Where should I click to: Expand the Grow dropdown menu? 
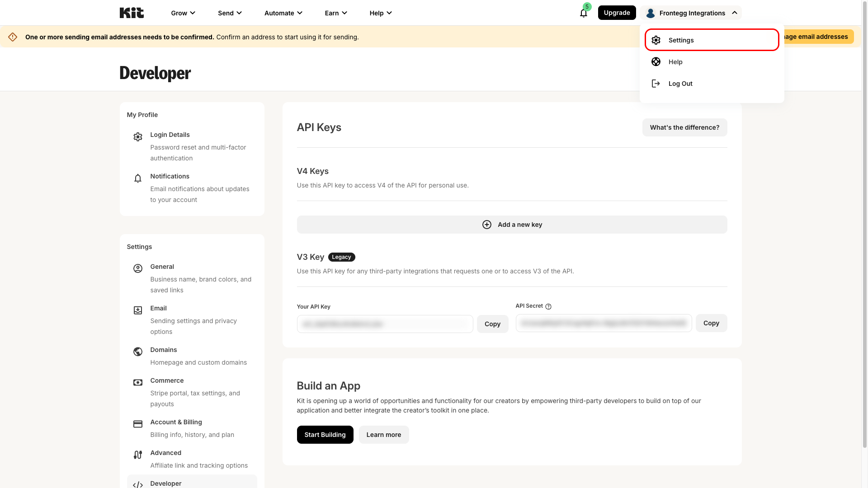pyautogui.click(x=183, y=13)
